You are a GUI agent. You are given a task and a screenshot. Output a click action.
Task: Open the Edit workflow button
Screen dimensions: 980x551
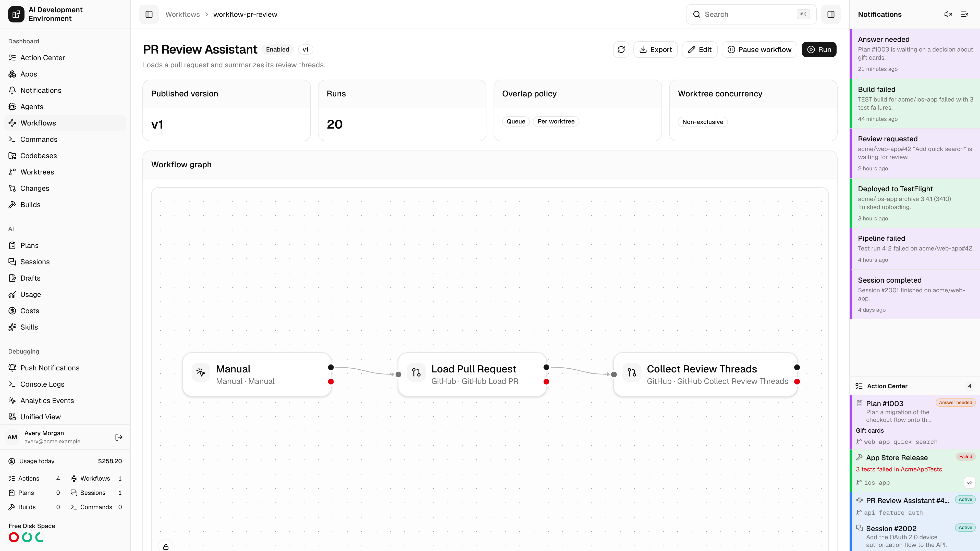tap(699, 49)
